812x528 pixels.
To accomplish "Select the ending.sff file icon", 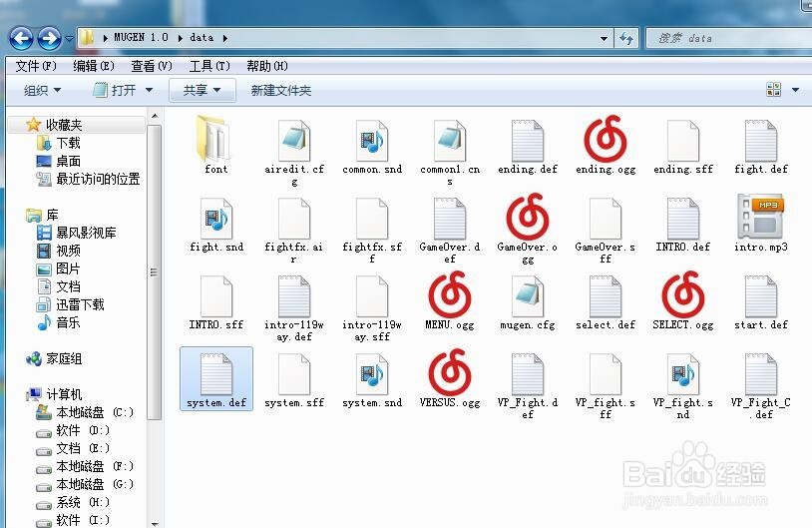I will tap(683, 141).
